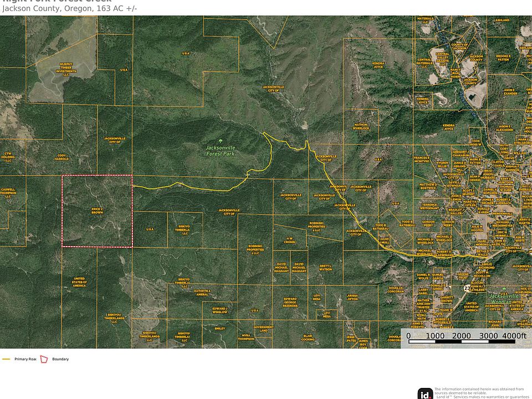Screen dimensions: 532x399
Task: Click the Larissa Lofton parcel label
Action: pos(352,297)
